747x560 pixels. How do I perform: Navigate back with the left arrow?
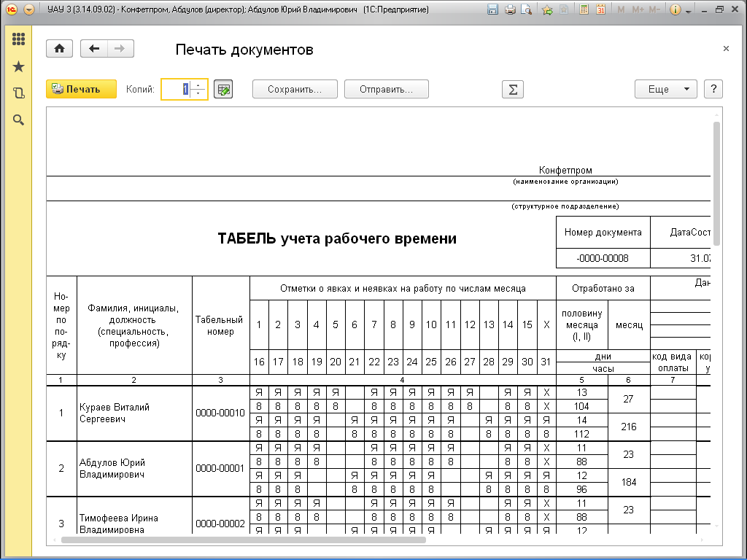point(93,49)
